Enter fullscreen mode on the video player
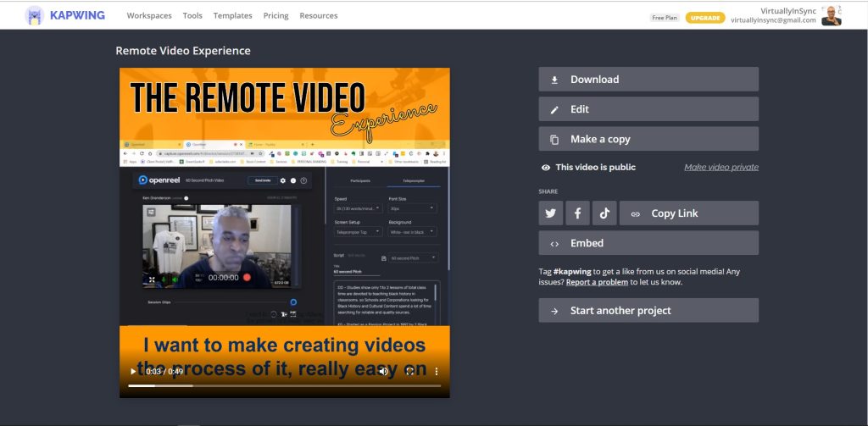Viewport: 868px width, 426px height. coord(410,371)
